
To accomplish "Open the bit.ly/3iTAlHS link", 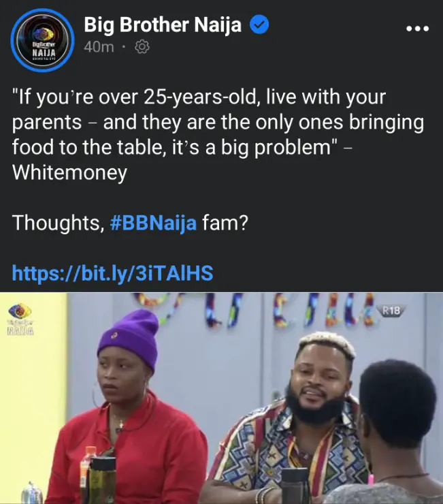I will coord(112,273).
